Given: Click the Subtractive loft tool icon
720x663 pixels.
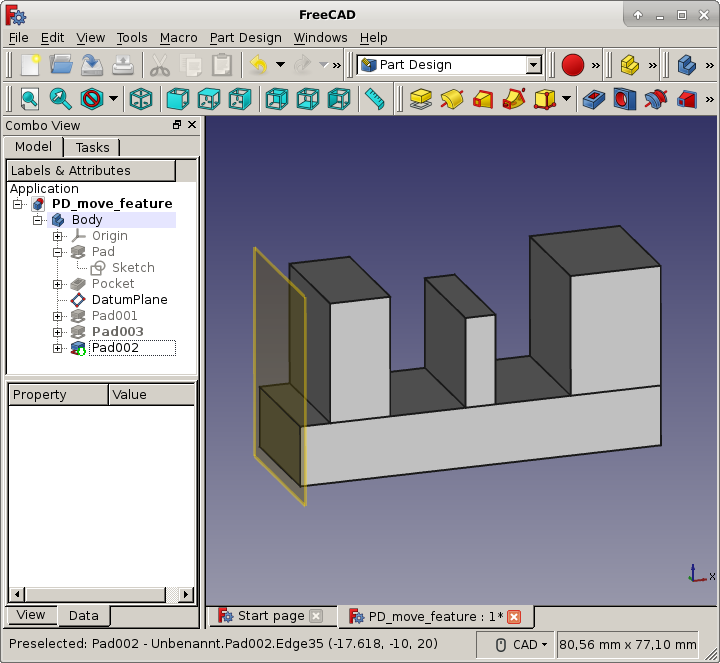Looking at the screenshot, I should [687, 99].
